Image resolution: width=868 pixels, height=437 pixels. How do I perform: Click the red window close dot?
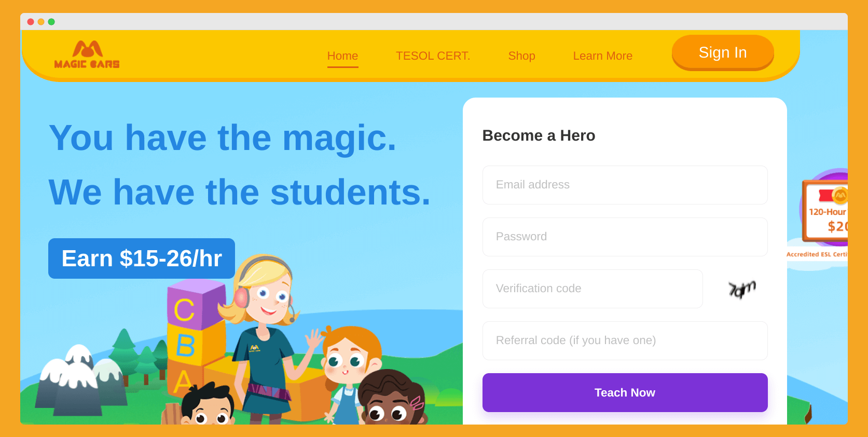(31, 22)
